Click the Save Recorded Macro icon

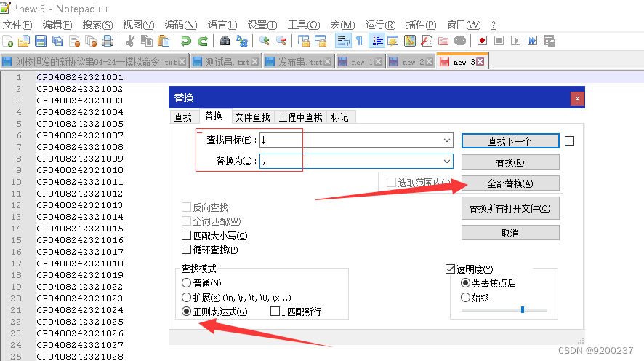549,41
